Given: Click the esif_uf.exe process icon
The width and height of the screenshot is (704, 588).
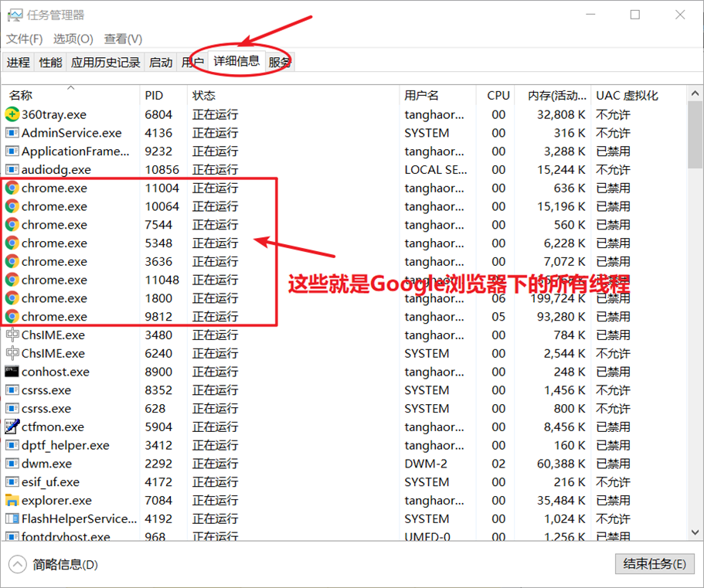Looking at the screenshot, I should click(12, 482).
